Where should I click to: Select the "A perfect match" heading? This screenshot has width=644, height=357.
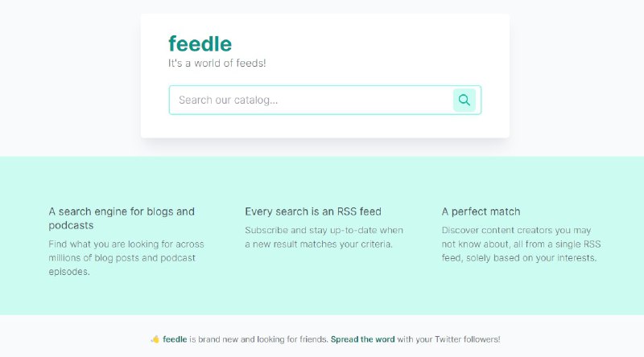481,211
